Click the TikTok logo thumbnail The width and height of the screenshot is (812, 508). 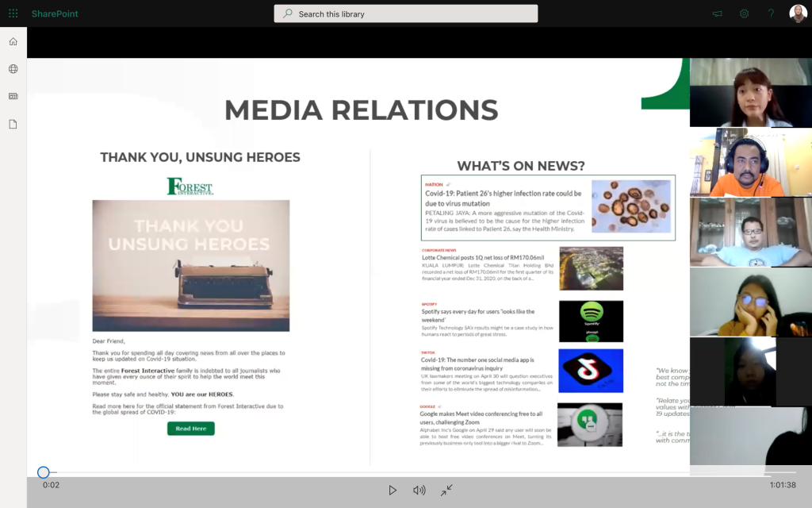click(x=591, y=371)
